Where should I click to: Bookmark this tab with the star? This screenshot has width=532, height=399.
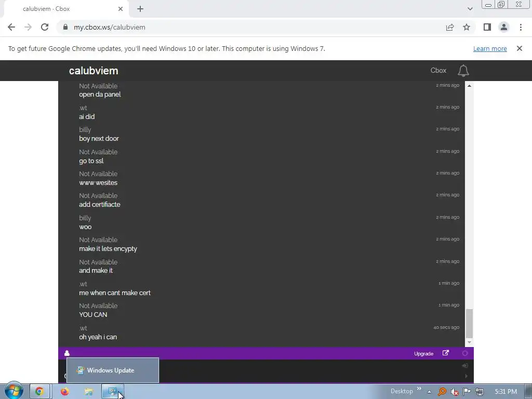click(x=467, y=27)
